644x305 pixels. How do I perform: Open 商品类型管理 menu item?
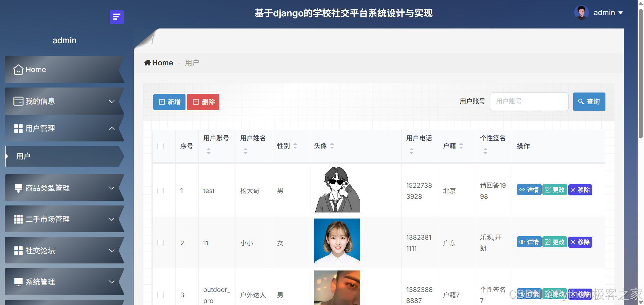click(x=64, y=188)
